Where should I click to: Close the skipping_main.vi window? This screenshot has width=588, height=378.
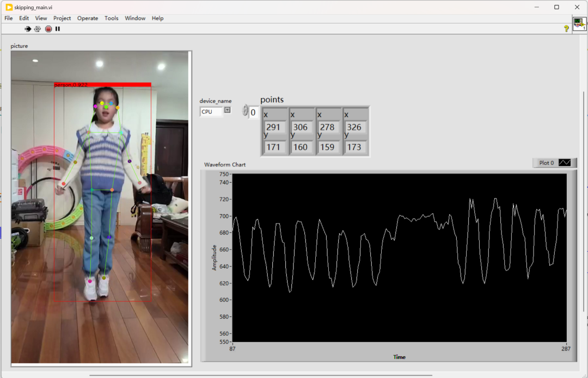[x=577, y=7]
